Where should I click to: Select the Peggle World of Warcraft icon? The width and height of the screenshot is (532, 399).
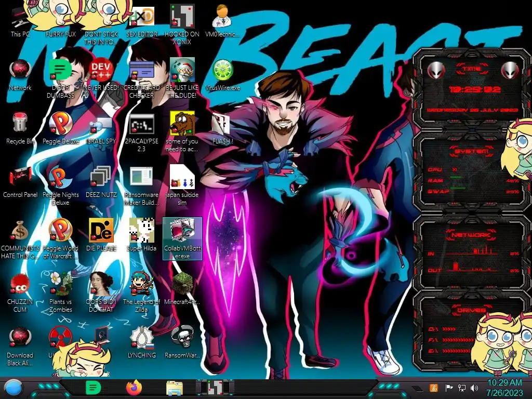60,239
